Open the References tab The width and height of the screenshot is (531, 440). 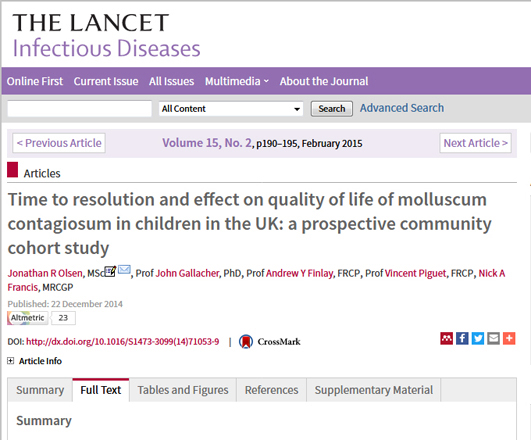point(272,390)
